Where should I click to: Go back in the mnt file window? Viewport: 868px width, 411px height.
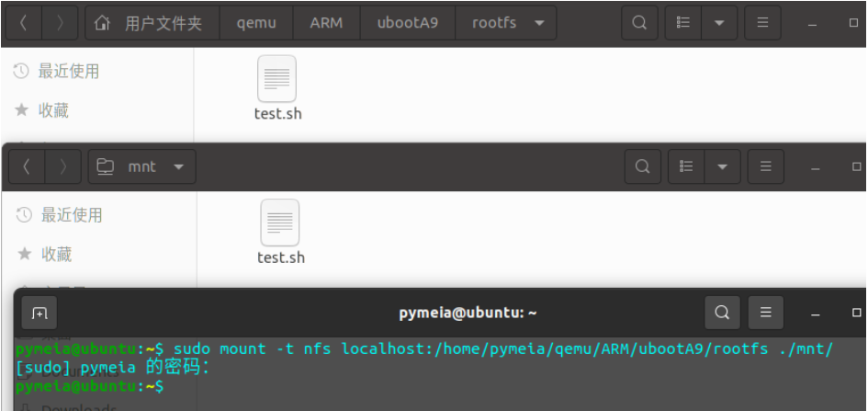(26, 166)
